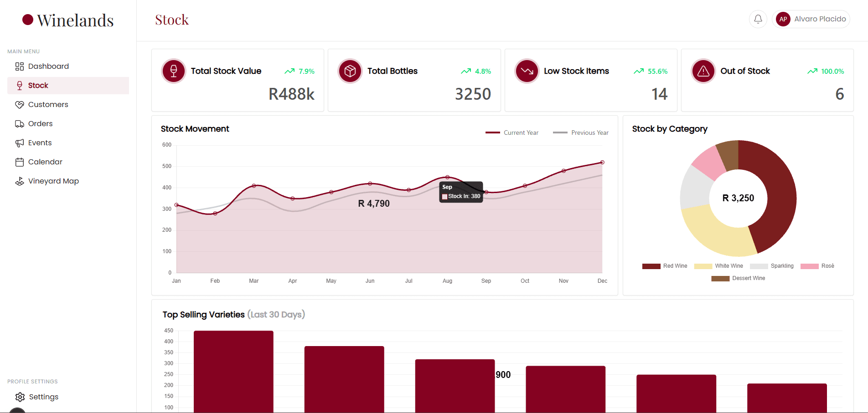The image size is (868, 413).
Task: Click the Settings gear icon
Action: tap(20, 397)
